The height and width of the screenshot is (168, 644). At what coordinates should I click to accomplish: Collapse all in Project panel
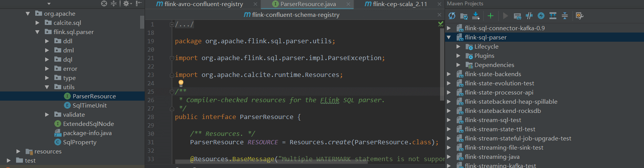pos(114,3)
